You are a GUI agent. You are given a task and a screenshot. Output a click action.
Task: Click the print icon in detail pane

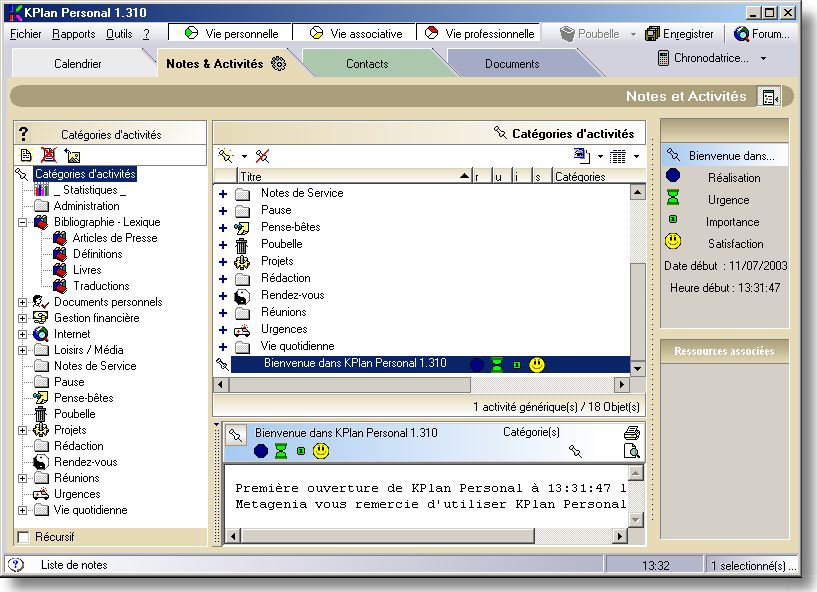pos(632,433)
